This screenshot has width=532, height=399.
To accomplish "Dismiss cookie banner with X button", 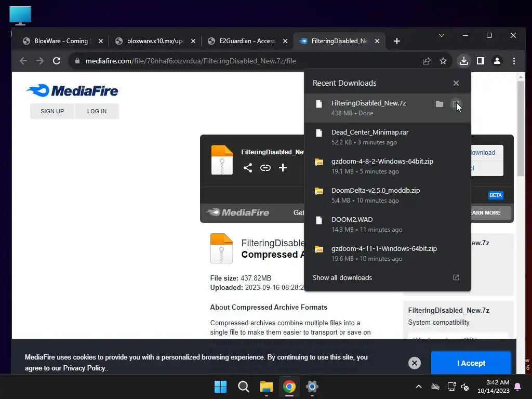I will [414, 363].
